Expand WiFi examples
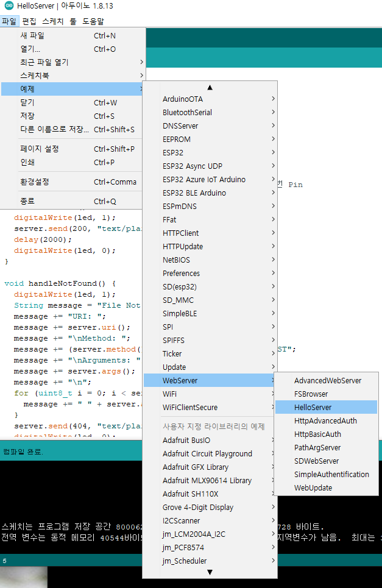The image size is (382, 588). 210,394
